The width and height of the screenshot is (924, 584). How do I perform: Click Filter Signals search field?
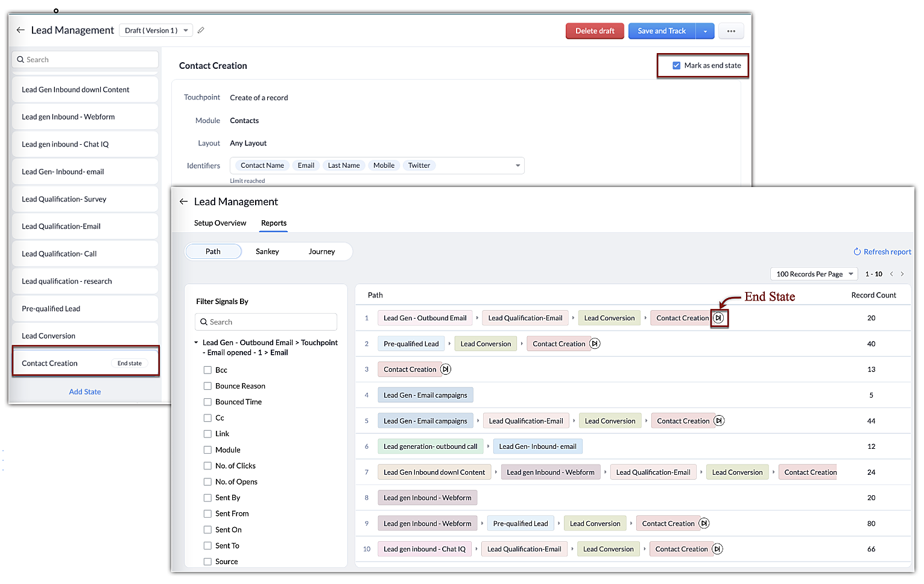(x=266, y=322)
